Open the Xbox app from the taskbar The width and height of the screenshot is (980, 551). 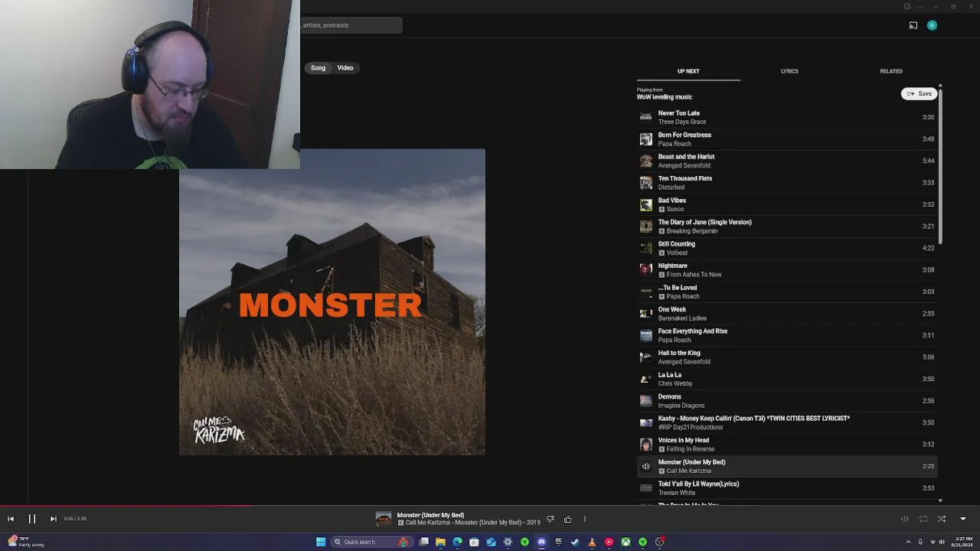(626, 542)
